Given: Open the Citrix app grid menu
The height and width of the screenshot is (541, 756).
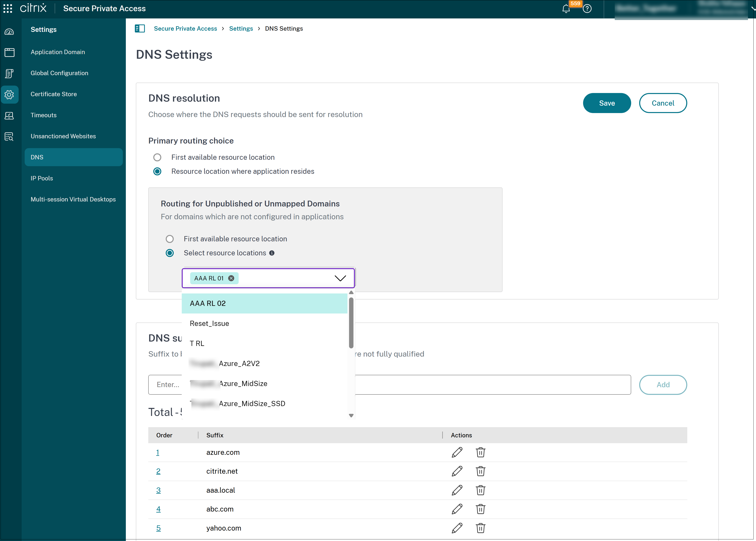Looking at the screenshot, I should coord(8,8).
